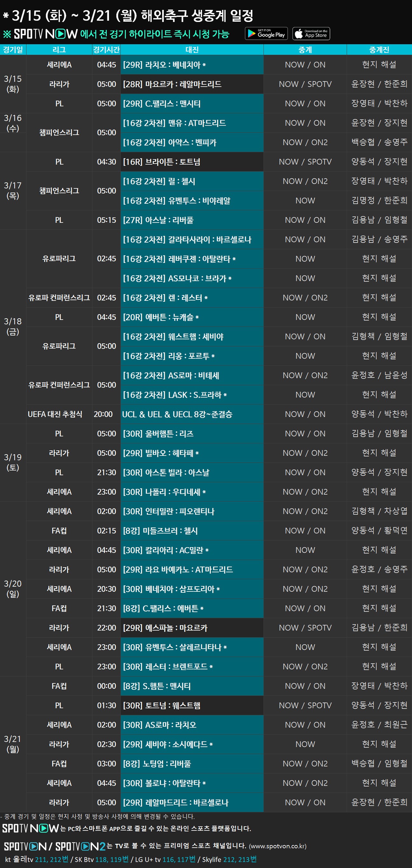Image resolution: width=412 pixels, height=868 pixels.
Task: Click the 중계 column header
Action: (x=305, y=50)
